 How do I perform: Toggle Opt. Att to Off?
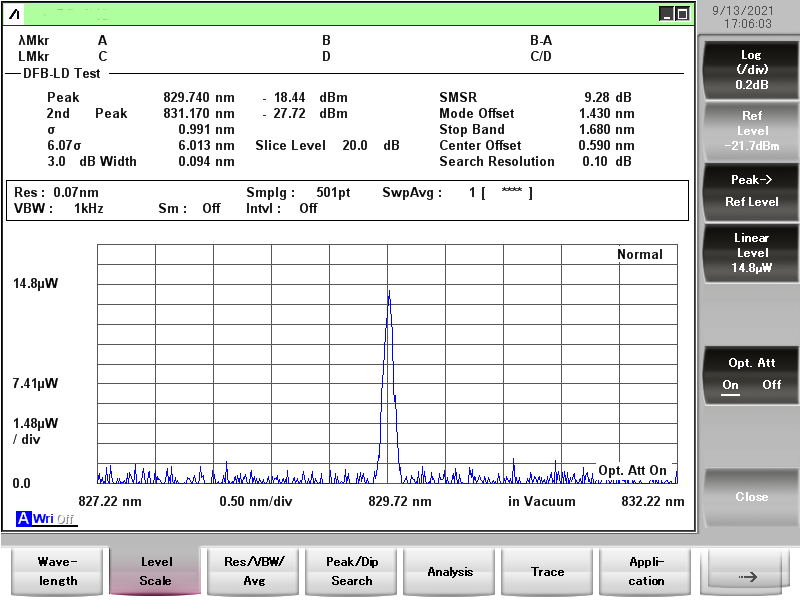click(x=772, y=385)
